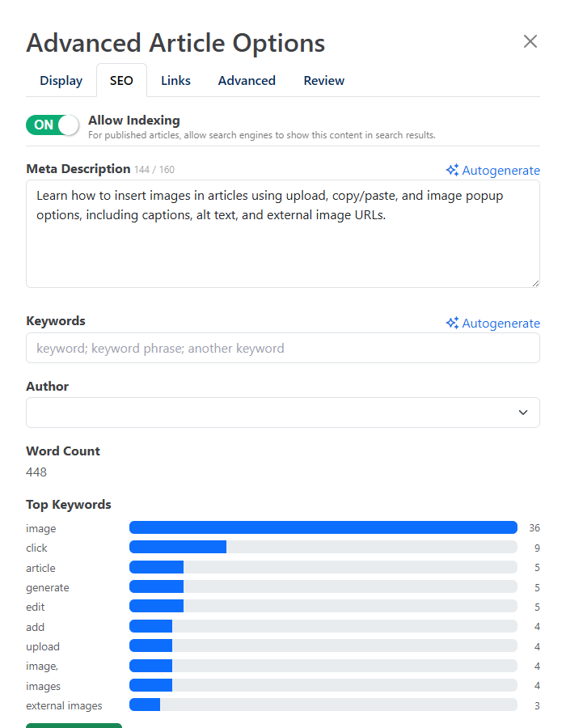Click the Keywords input field
This screenshot has height=728, width=566.
(x=283, y=348)
